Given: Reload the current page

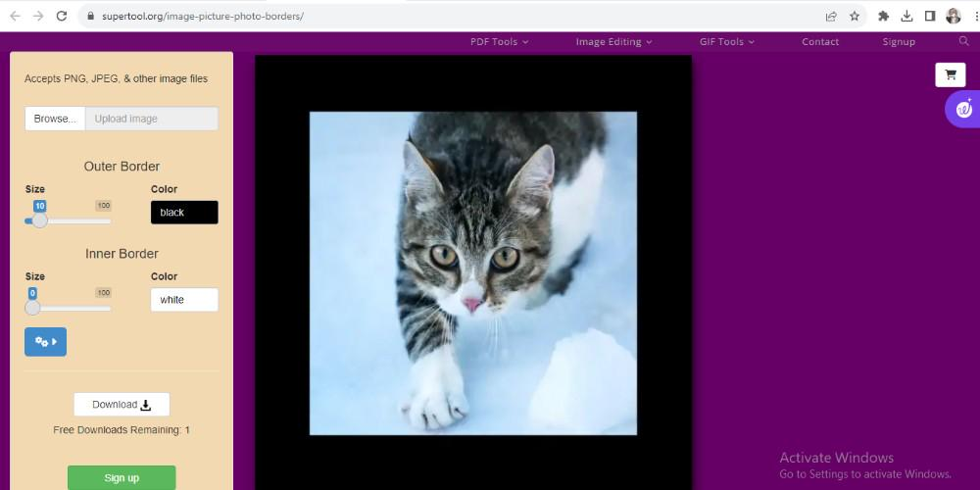Looking at the screenshot, I should coord(61,17).
